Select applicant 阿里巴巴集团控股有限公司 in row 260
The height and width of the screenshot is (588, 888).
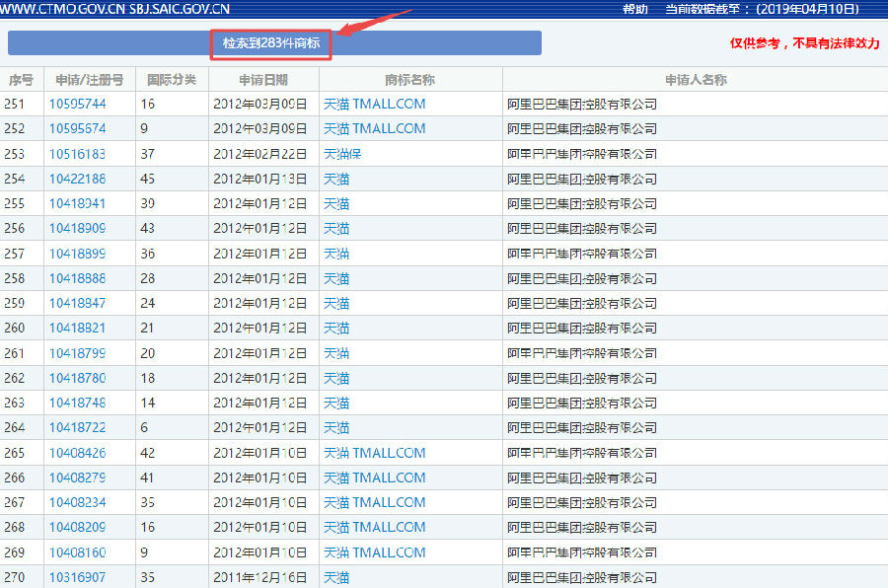(582, 329)
